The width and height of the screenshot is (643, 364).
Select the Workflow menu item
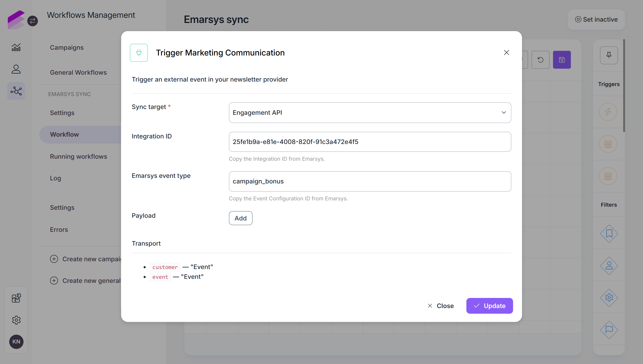click(80, 134)
